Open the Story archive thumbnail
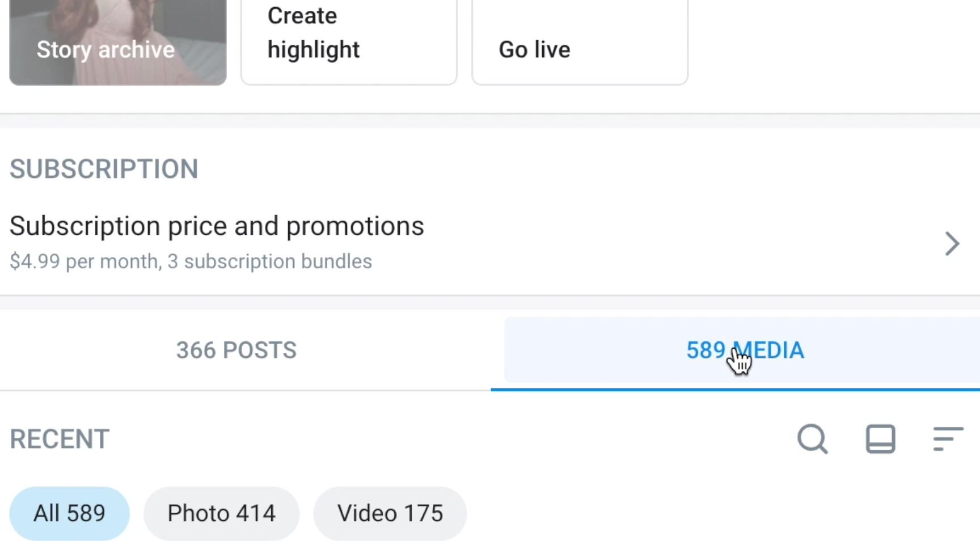 coord(117,43)
